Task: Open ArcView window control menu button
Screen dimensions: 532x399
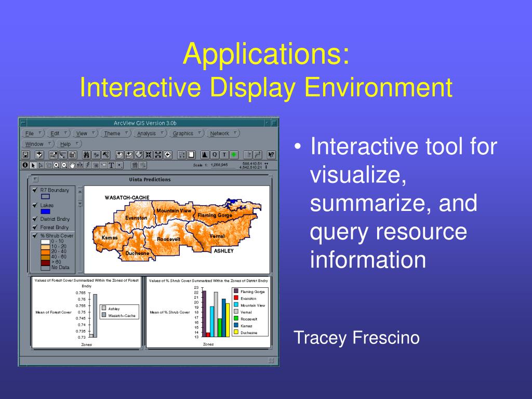Action: [x=23, y=123]
